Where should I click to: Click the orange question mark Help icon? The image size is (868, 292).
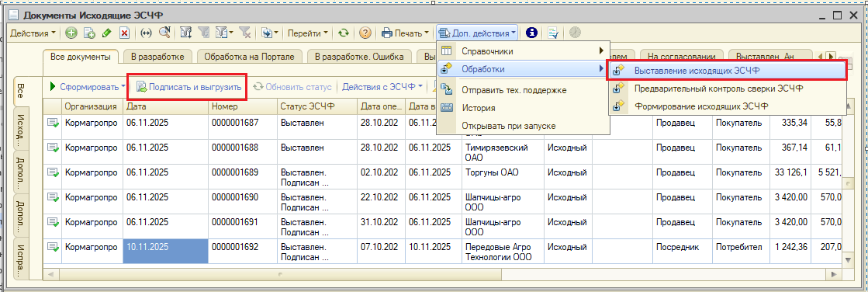click(x=365, y=33)
